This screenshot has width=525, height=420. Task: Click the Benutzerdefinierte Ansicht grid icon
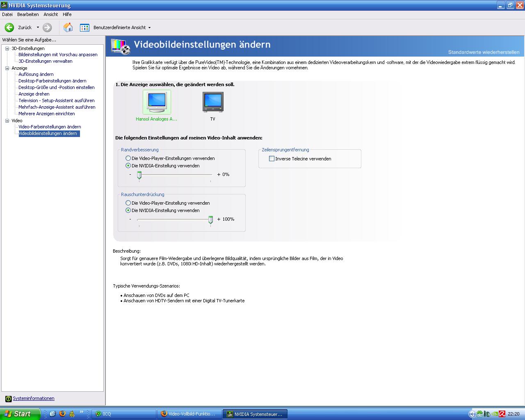tap(84, 27)
